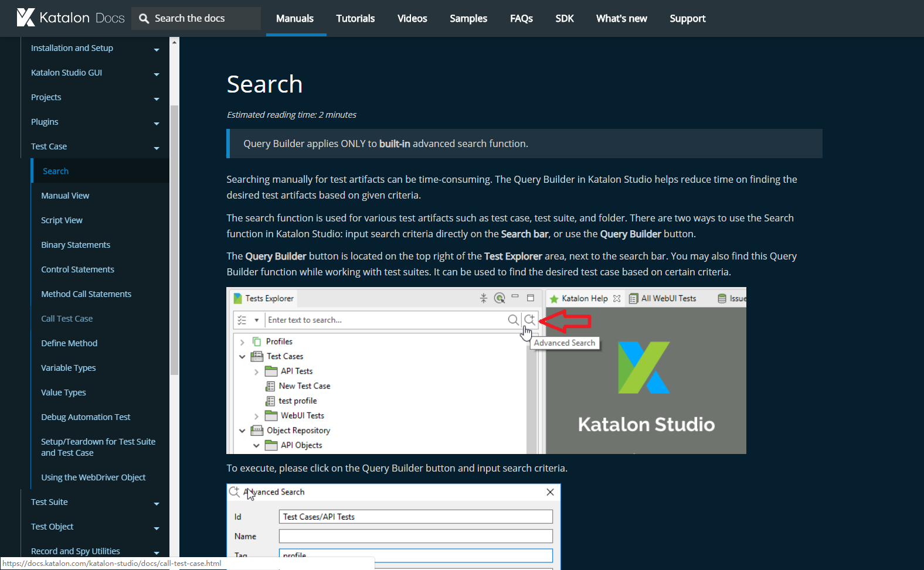Go to What's new page
This screenshot has width=924, height=570.
tap(621, 18)
